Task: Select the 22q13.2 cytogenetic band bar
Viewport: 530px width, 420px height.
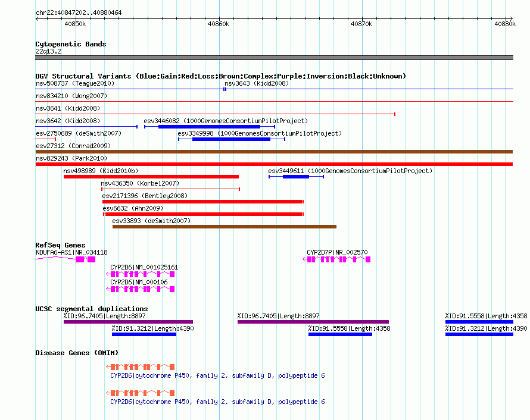Action: coord(274,58)
